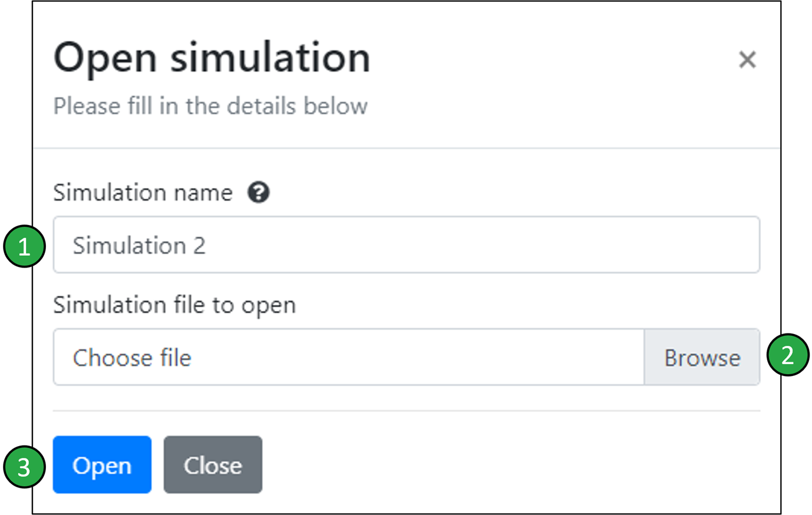Viewport: 812px width, 515px height.
Task: Dismiss the dialog with the X icon
Action: [x=747, y=60]
